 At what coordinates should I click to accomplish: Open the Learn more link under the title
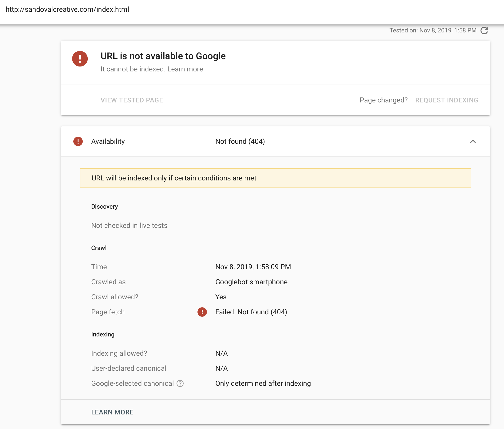tap(185, 69)
